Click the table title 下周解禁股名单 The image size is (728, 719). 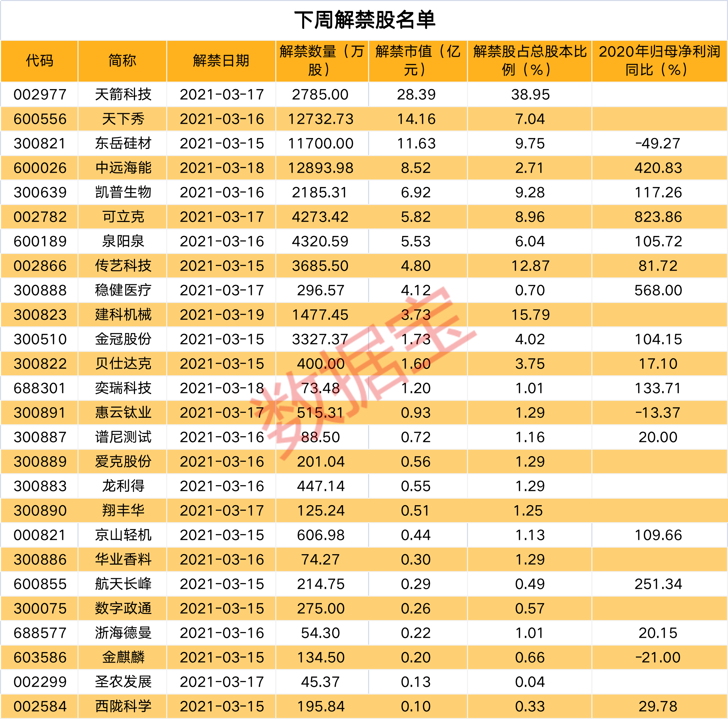(364, 20)
